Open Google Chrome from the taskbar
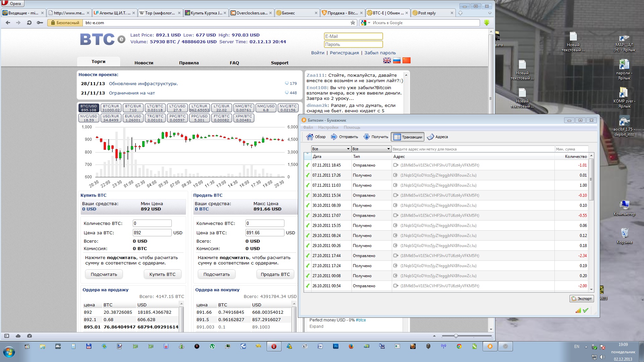644x362 pixels. point(459,347)
